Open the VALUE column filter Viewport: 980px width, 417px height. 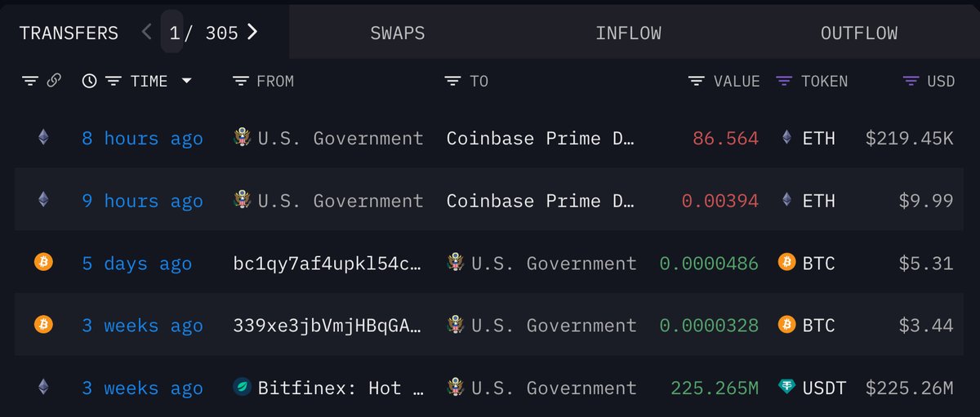697,81
